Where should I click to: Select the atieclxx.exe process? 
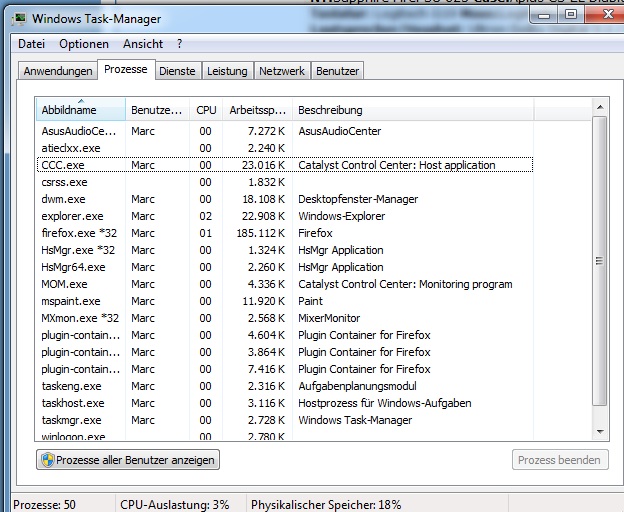coord(285,148)
